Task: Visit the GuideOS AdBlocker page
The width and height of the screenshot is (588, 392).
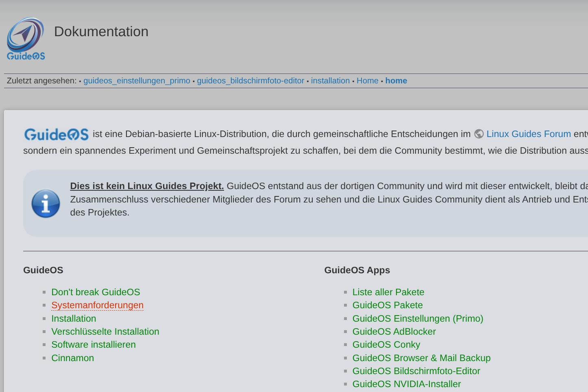Action: pyautogui.click(x=394, y=331)
